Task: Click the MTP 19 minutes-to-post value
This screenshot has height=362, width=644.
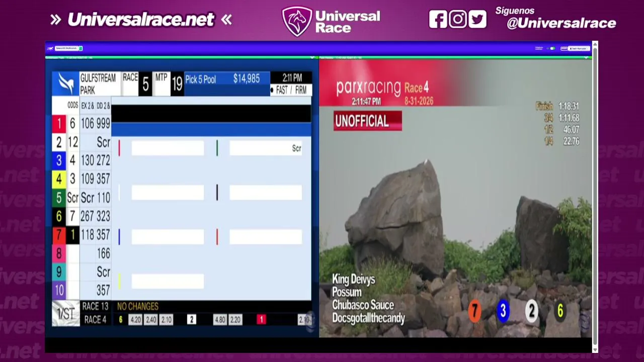Action: (x=177, y=84)
